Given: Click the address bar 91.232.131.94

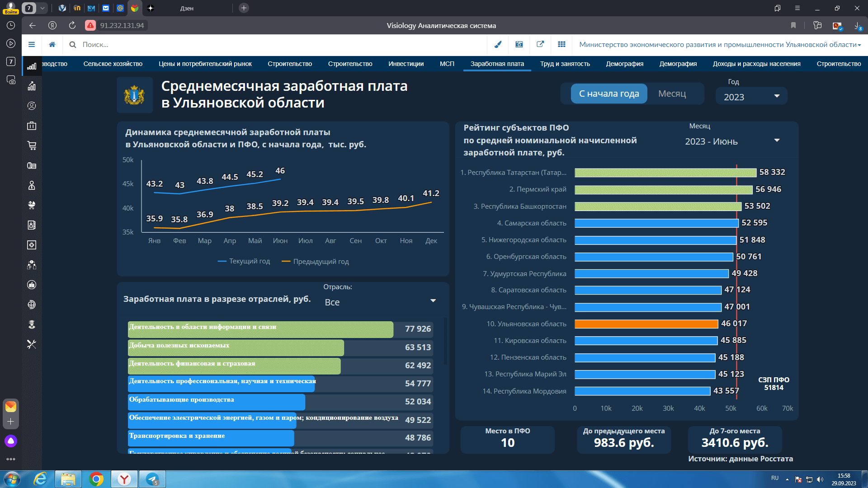Looking at the screenshot, I should [122, 25].
